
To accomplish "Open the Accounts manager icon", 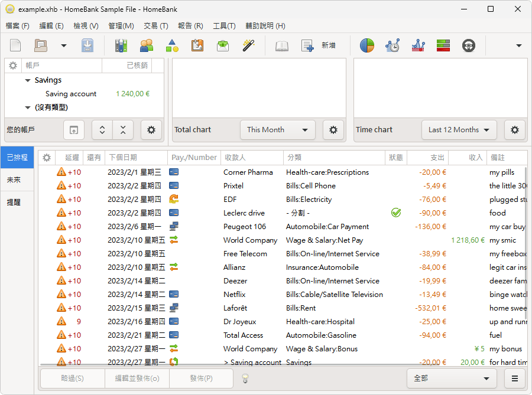I will click(x=121, y=45).
